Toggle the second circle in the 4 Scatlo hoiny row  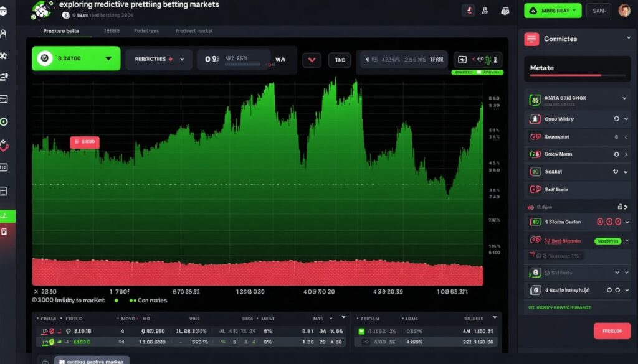click(617, 290)
